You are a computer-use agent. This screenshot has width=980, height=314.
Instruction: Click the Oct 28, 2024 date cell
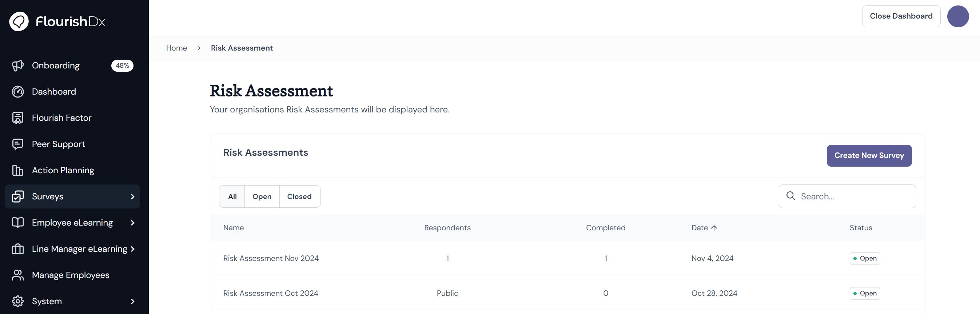(x=714, y=294)
